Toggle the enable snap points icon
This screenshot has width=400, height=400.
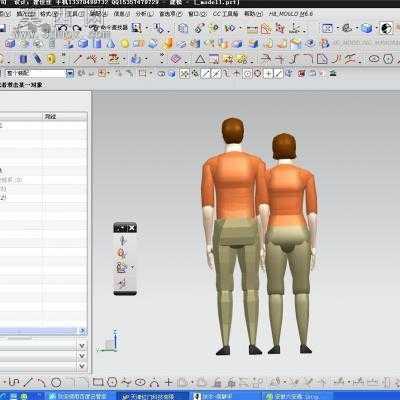tap(184, 73)
